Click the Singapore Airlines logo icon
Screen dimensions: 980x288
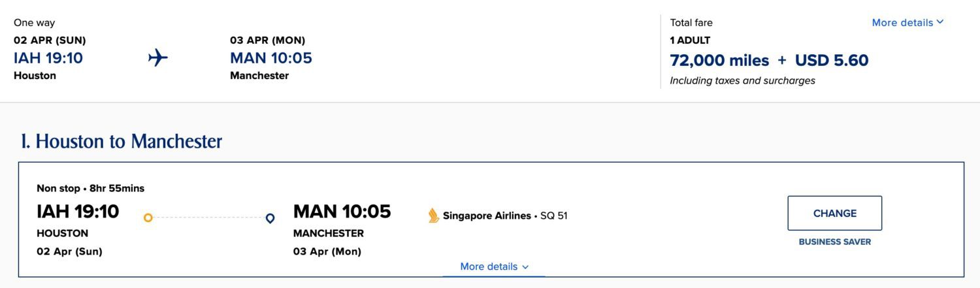tap(434, 216)
